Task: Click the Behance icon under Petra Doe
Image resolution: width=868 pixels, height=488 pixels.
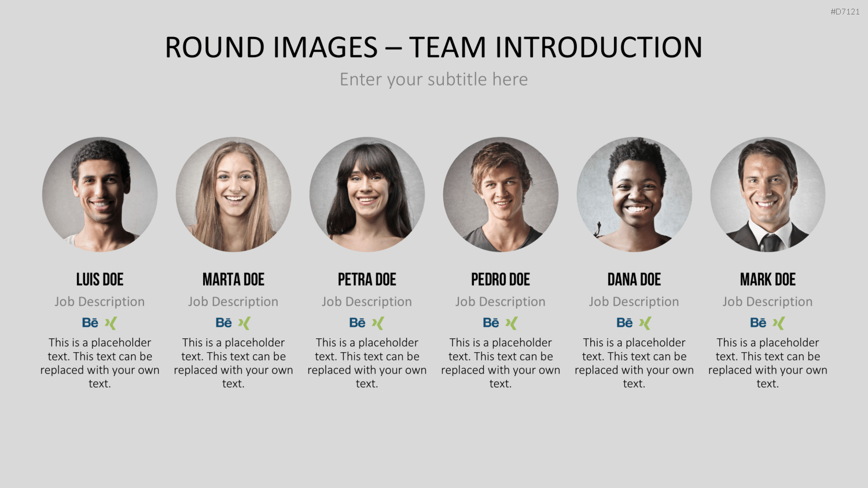Action: tap(358, 323)
